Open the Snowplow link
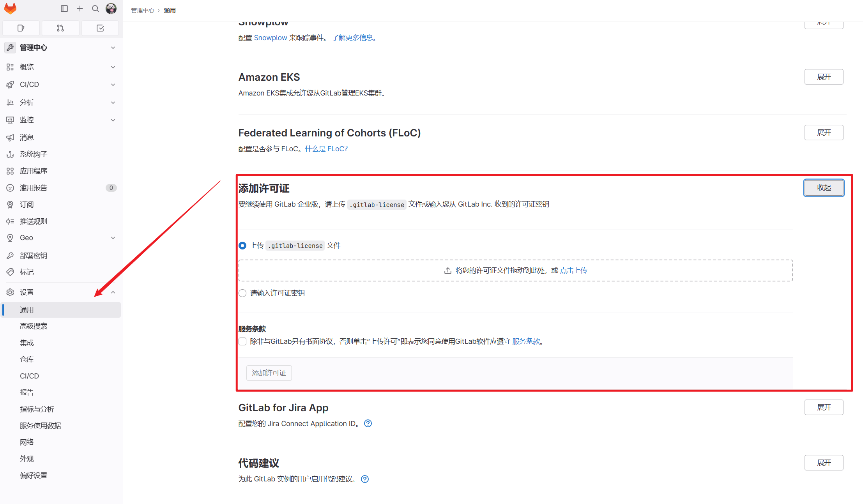 click(x=271, y=38)
